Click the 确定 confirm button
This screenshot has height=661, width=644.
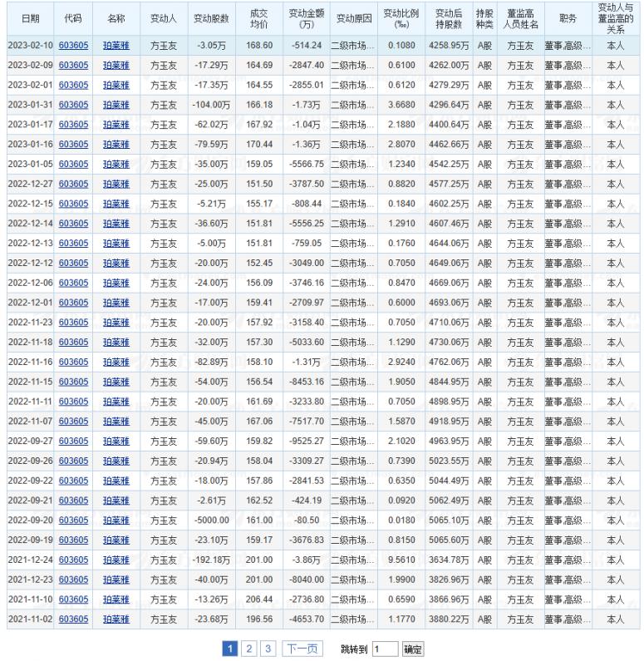click(x=413, y=648)
